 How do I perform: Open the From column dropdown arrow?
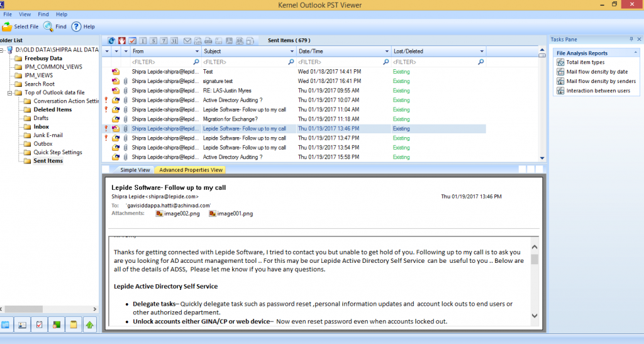pyautogui.click(x=197, y=52)
